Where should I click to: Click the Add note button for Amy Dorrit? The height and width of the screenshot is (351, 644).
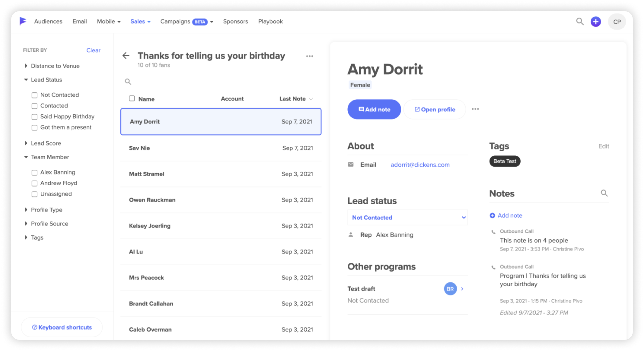(x=373, y=109)
